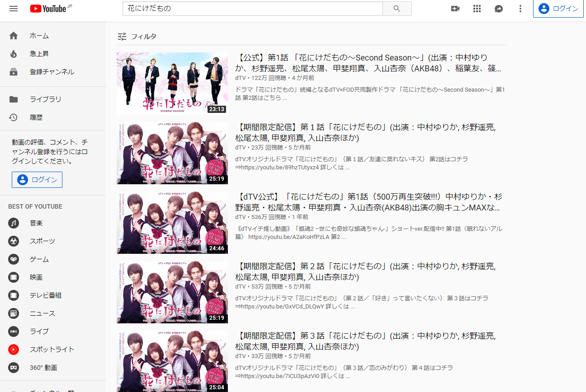Screen dimensions: 586x392
Task: Open the hamburger guide menu
Action: click(14, 9)
